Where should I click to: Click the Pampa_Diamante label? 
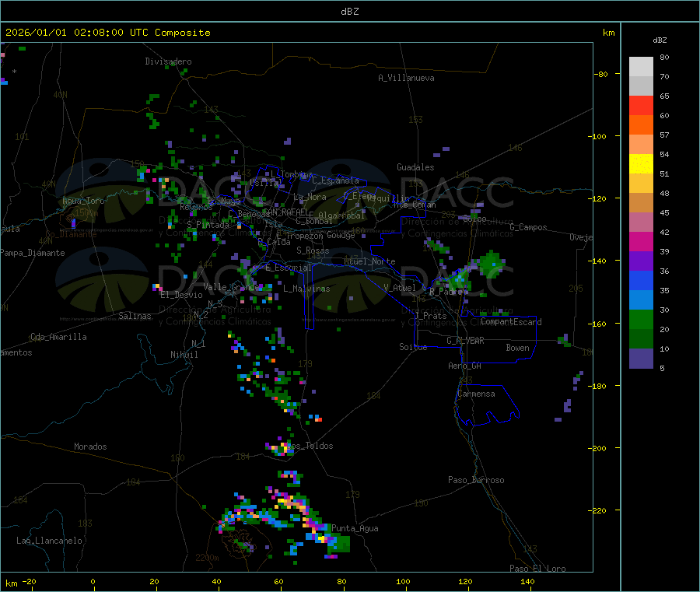[x=33, y=253]
